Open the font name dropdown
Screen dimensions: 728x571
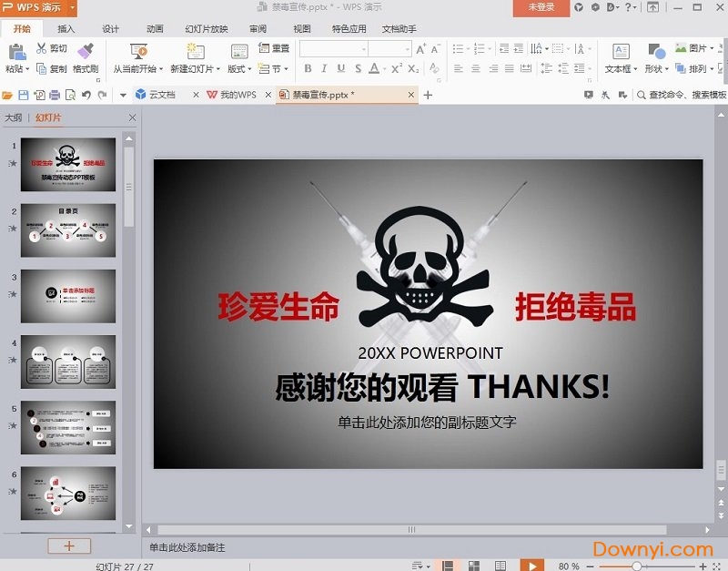coord(363,49)
